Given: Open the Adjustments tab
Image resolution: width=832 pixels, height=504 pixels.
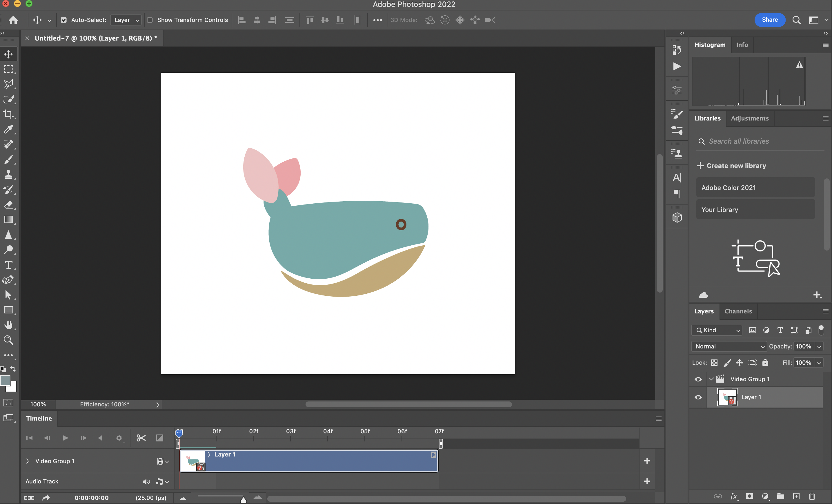Looking at the screenshot, I should [749, 118].
